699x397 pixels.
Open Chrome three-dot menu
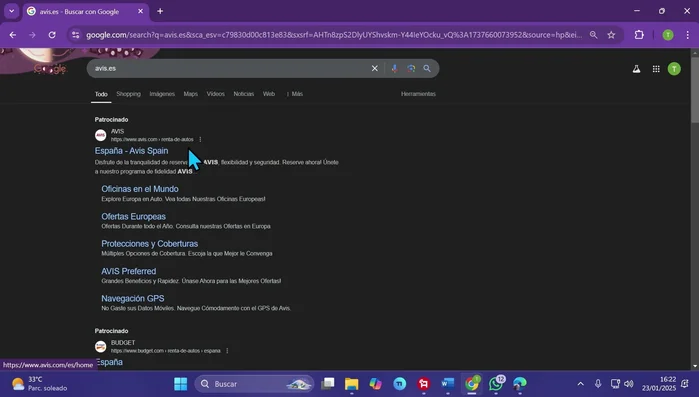(x=687, y=35)
